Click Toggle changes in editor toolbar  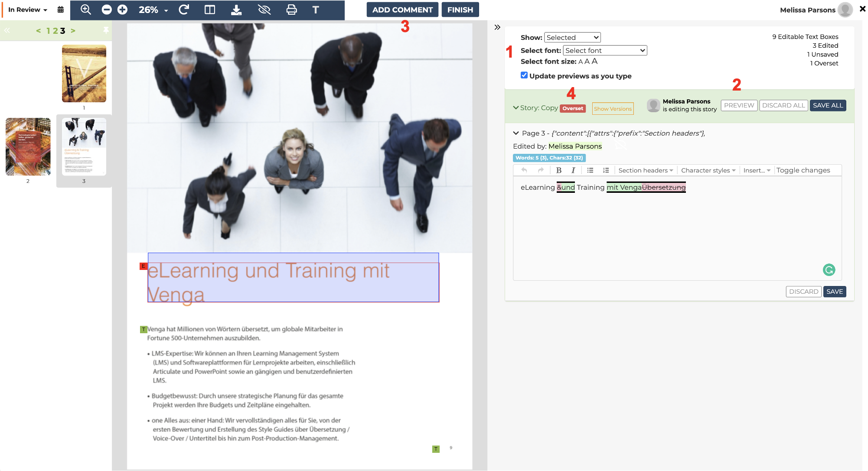pos(803,170)
